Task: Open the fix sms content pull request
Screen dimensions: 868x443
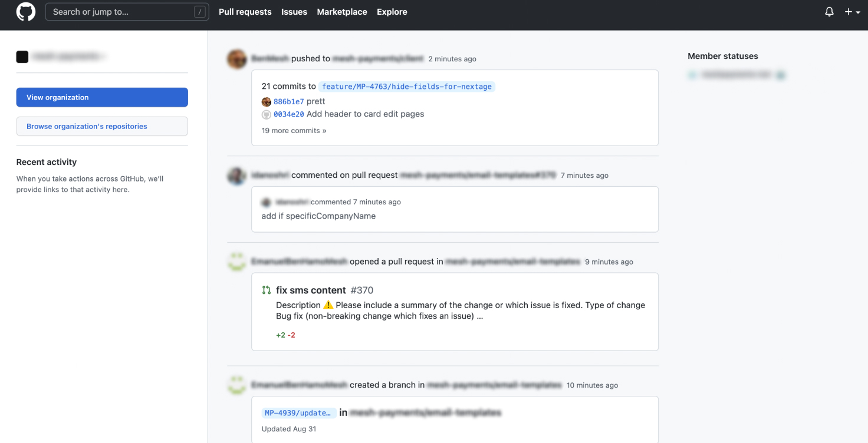Action: pos(311,290)
